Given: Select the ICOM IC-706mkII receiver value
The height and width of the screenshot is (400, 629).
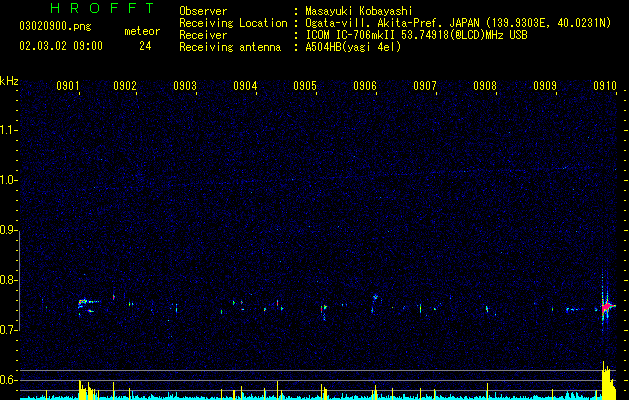Looking at the screenshot, I should coord(416,35).
